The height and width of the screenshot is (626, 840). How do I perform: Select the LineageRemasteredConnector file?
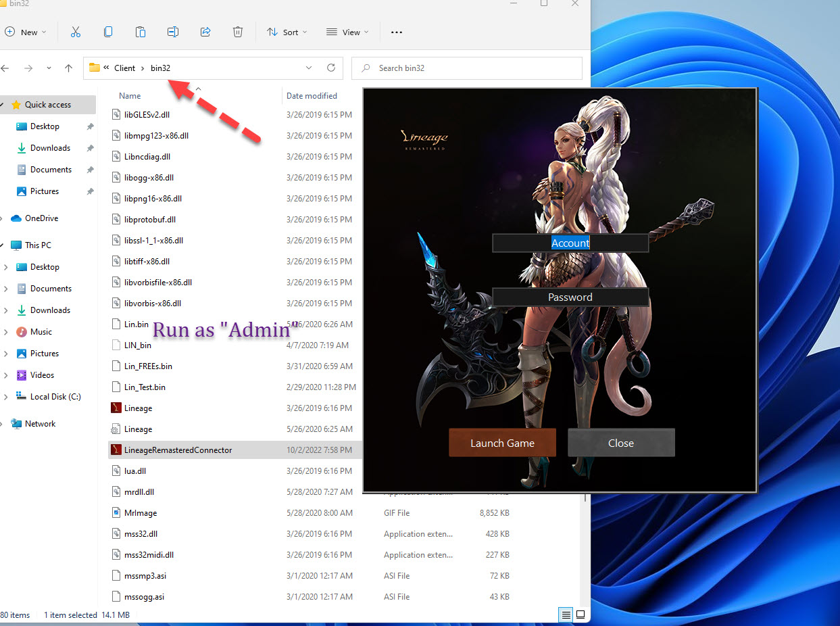[x=178, y=450]
